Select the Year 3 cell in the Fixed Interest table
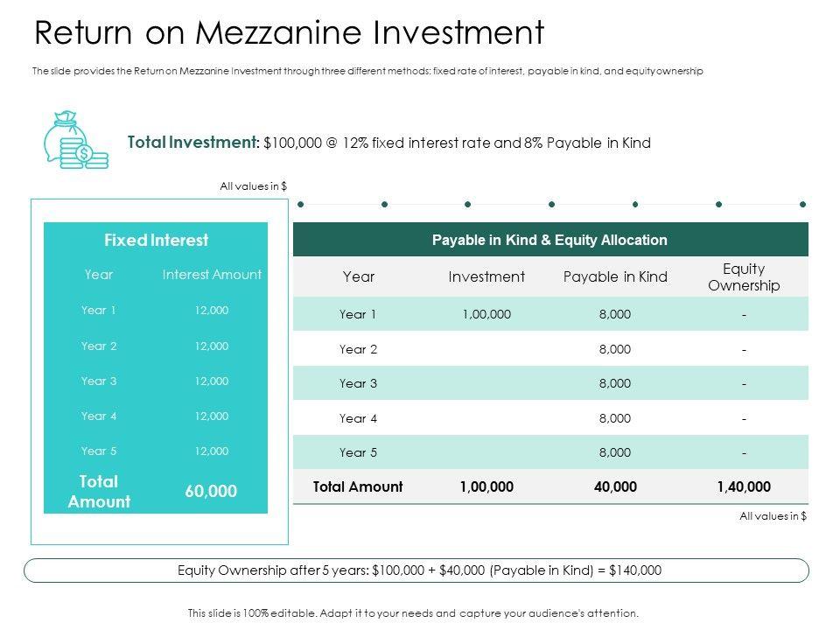The image size is (840, 630). [x=99, y=381]
